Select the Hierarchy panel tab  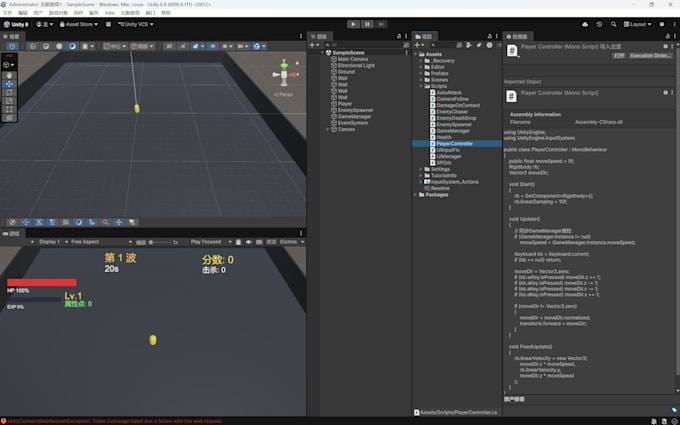[x=319, y=36]
